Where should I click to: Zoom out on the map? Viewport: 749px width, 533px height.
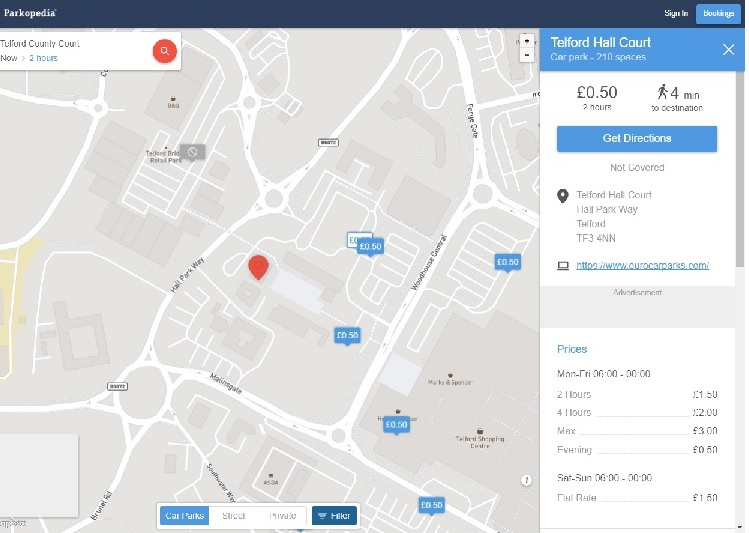(527, 56)
